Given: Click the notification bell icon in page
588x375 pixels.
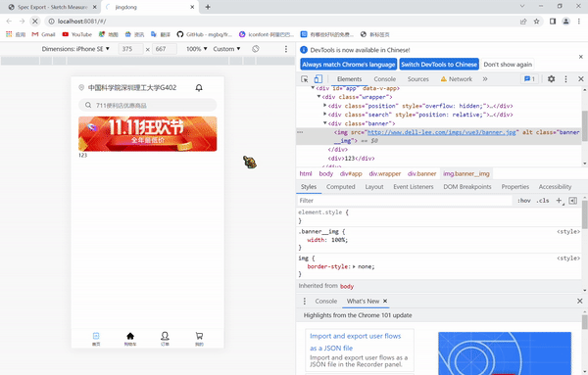Looking at the screenshot, I should pos(199,88).
